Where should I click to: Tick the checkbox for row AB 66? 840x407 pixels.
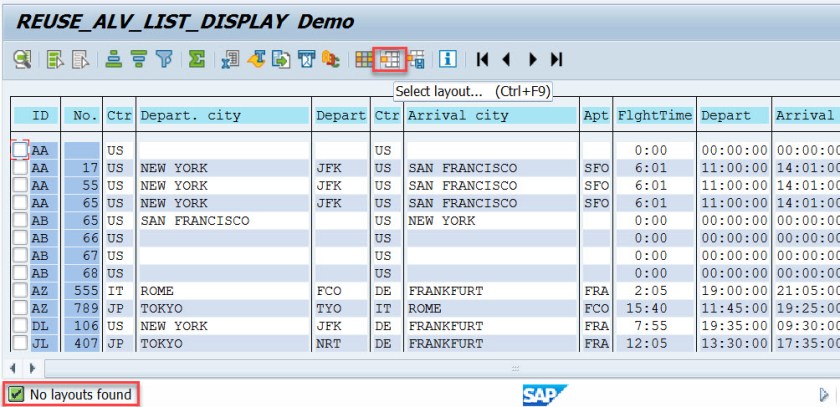[x=20, y=238]
